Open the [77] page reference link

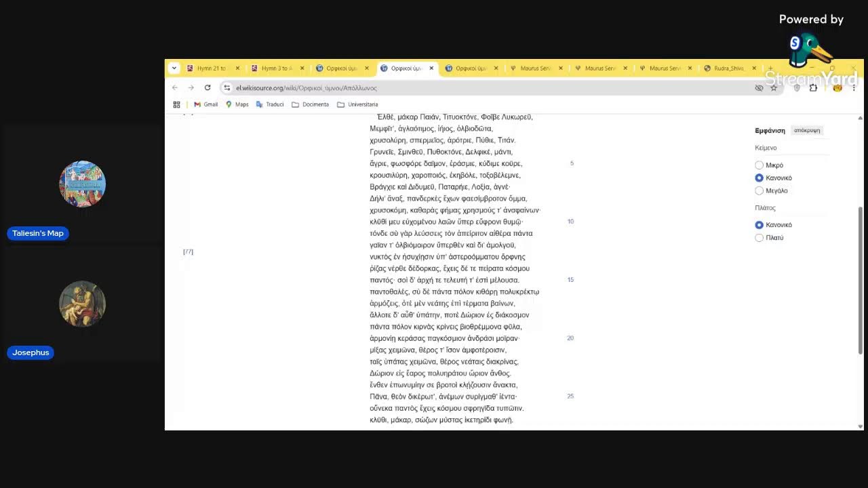(x=188, y=252)
